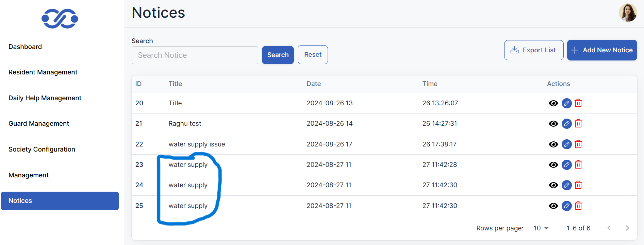Open the user profile avatar

pyautogui.click(x=628, y=13)
